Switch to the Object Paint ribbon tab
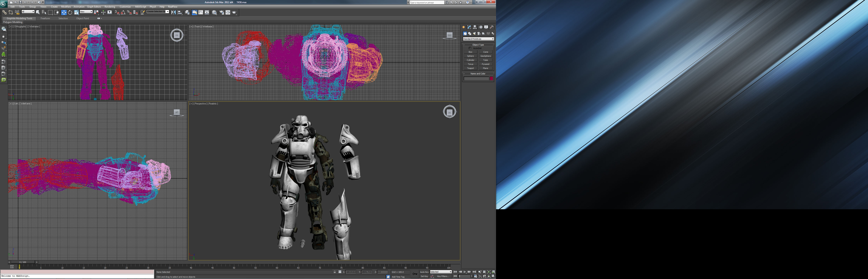 coord(83,19)
